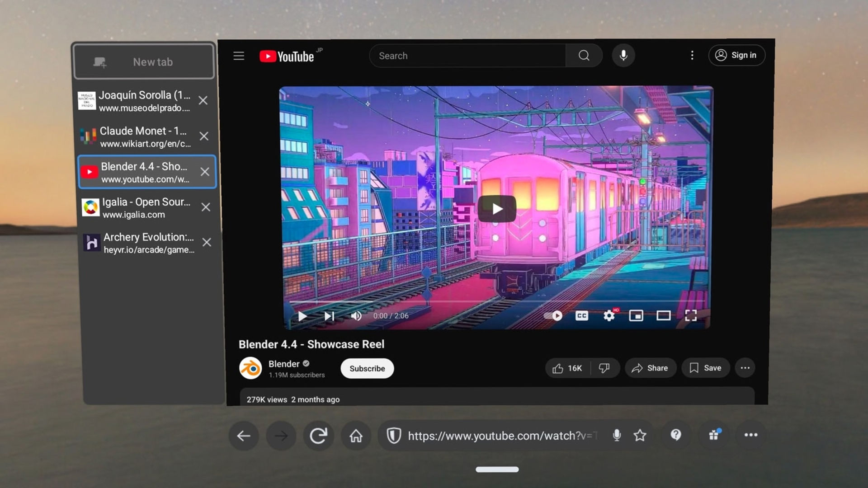Screen dimensions: 868x488
Task: Click the YouTube search magnifier button
Action: 584,56
